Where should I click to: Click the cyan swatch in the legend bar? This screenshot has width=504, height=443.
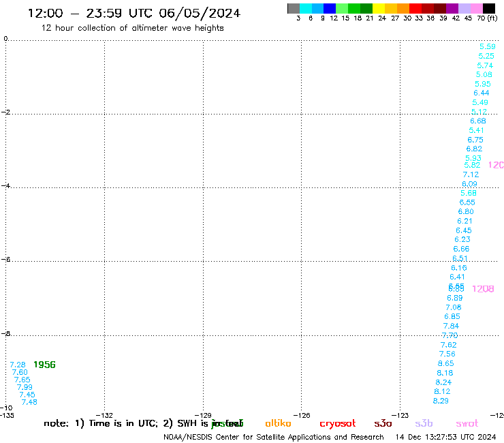tap(306, 8)
